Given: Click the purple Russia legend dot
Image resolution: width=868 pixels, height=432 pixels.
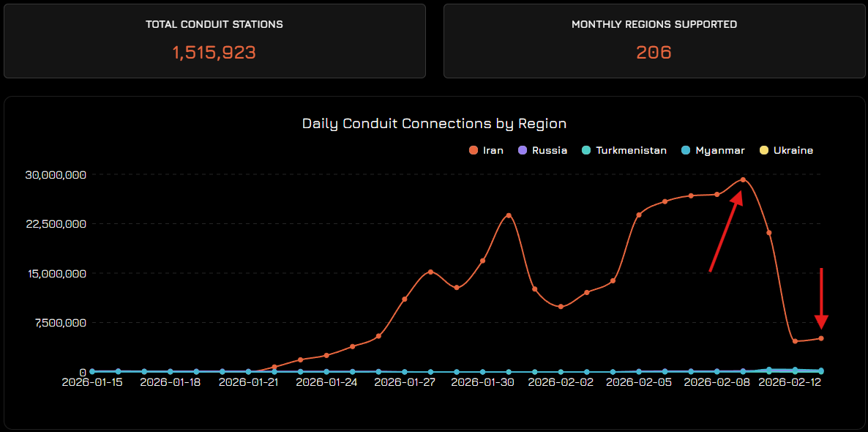Looking at the screenshot, I should pyautogui.click(x=524, y=150).
